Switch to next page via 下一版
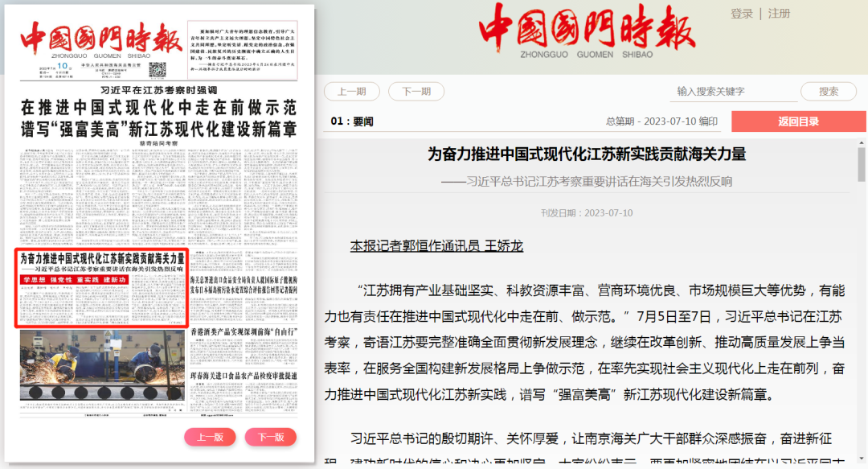 point(271,435)
